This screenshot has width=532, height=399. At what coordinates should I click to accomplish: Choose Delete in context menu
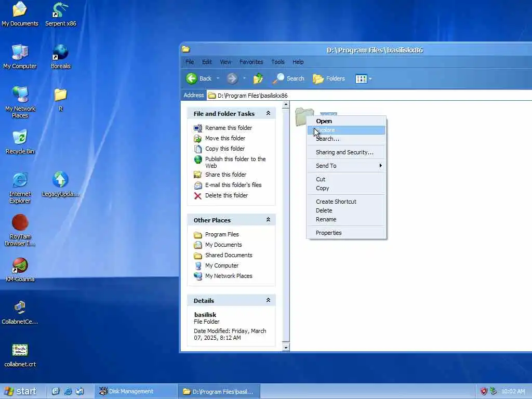pos(346,210)
